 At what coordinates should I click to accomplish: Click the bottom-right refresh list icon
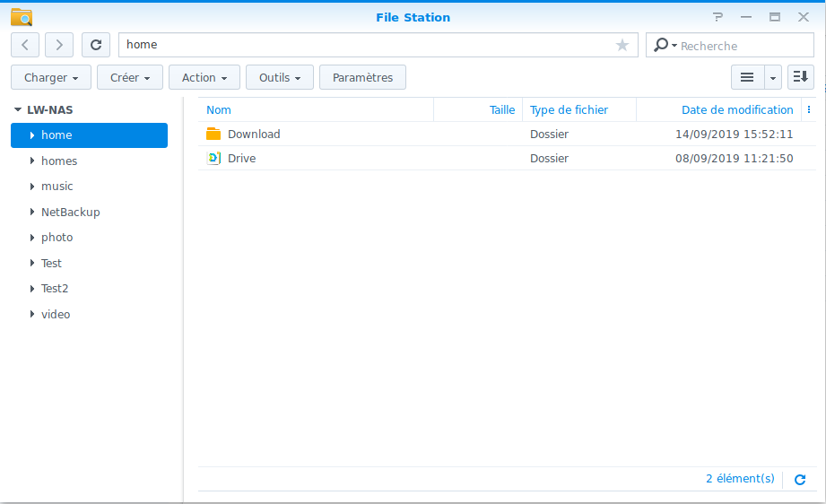coord(800,480)
